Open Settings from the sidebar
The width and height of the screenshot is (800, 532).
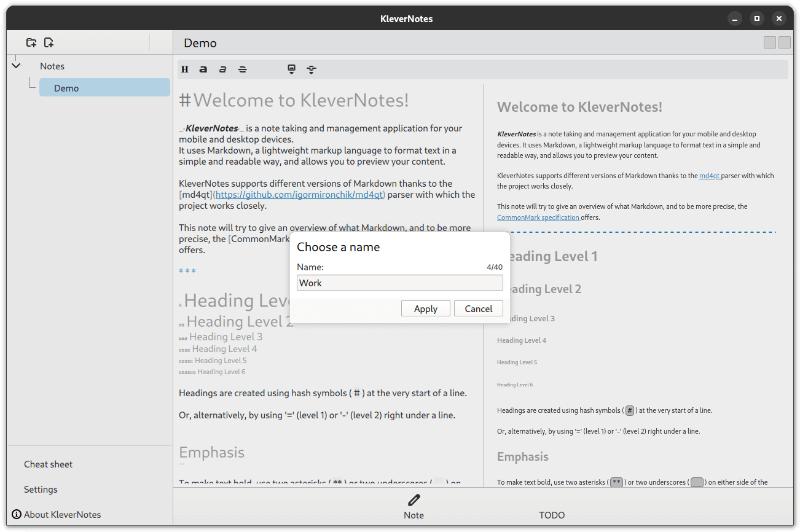(x=41, y=490)
